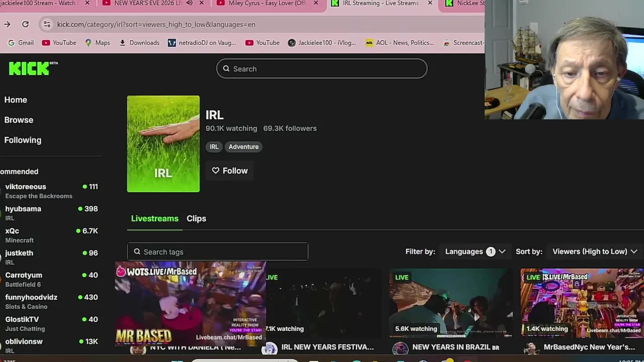
Task: Open justketh recommended channel
Action: (50, 257)
